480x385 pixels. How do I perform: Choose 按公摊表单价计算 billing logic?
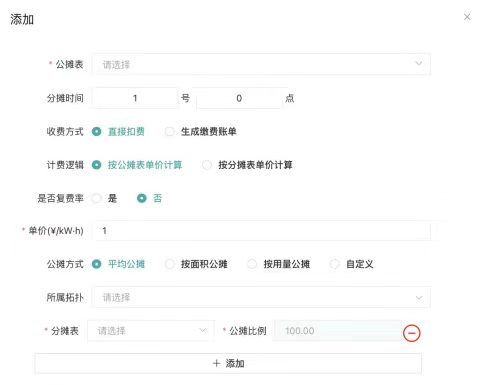point(137,165)
